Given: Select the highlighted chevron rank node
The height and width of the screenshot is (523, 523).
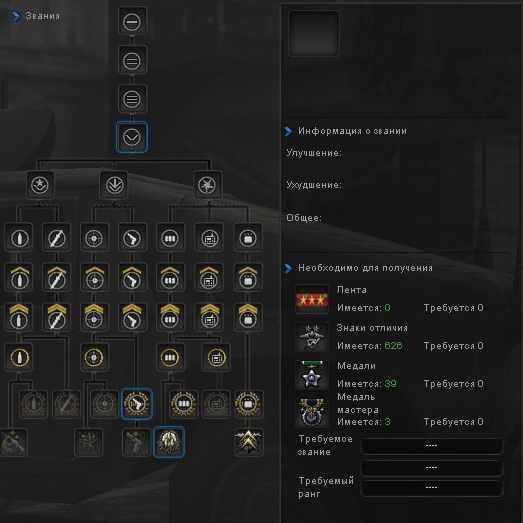Looking at the screenshot, I should click(x=132, y=137).
